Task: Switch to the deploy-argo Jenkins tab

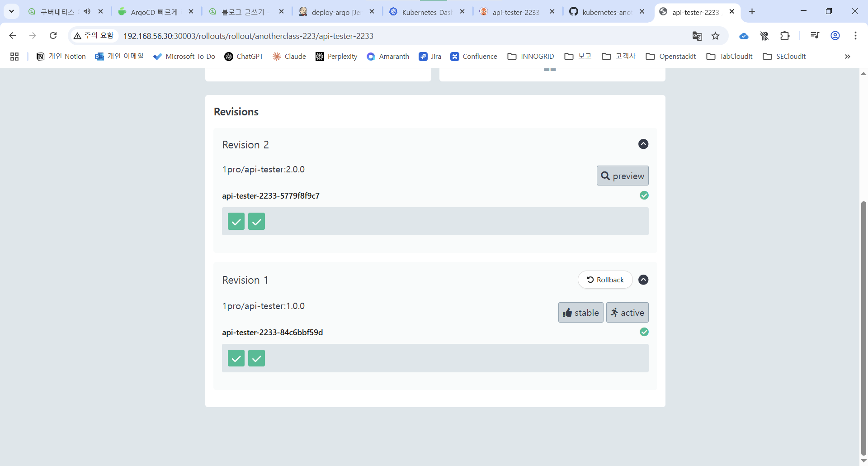Action: tap(337, 12)
